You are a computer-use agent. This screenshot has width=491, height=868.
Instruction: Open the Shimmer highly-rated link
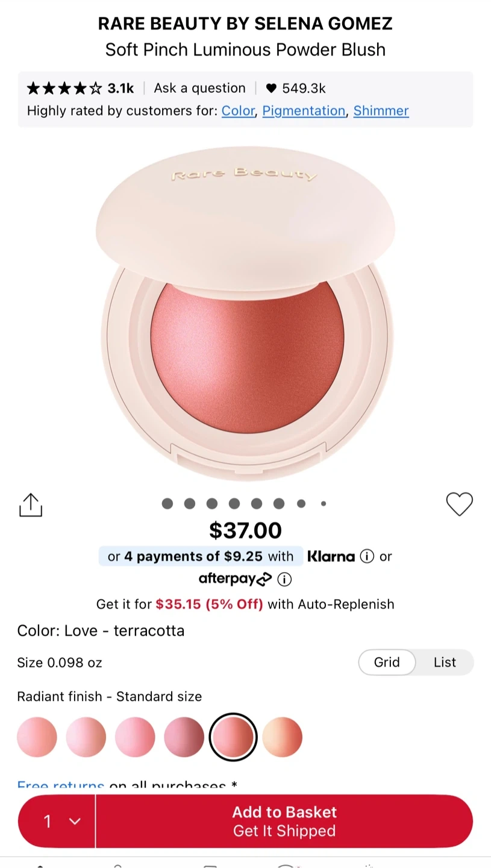381,111
